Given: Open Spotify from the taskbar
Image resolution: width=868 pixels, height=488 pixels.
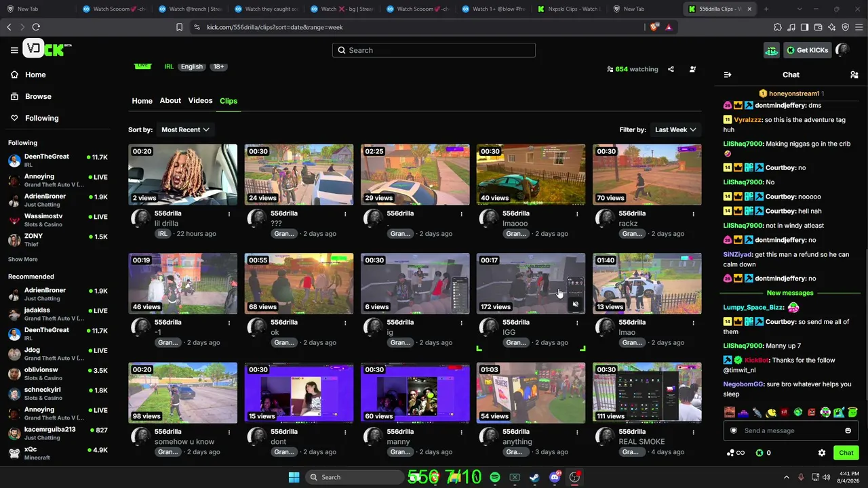Looking at the screenshot, I should pyautogui.click(x=495, y=477).
